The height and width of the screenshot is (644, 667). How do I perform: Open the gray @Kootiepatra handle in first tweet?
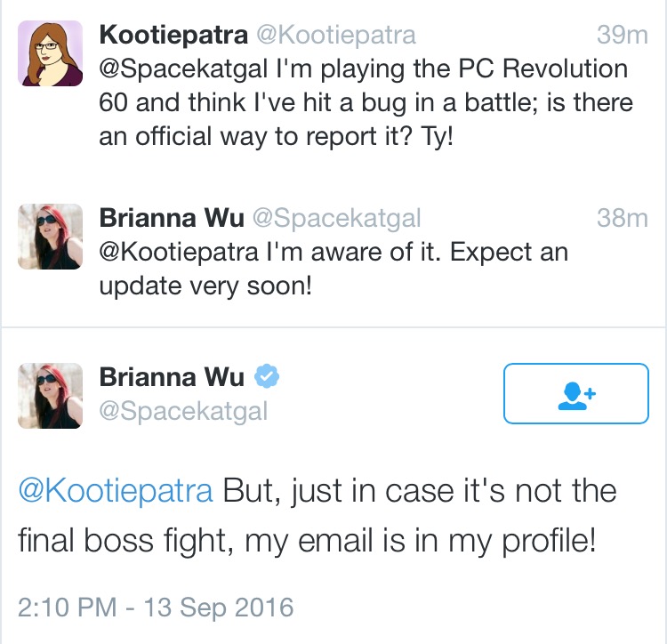click(x=336, y=36)
